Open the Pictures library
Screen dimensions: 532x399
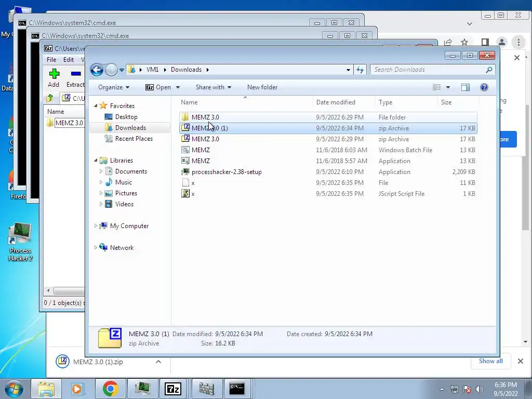(x=126, y=193)
